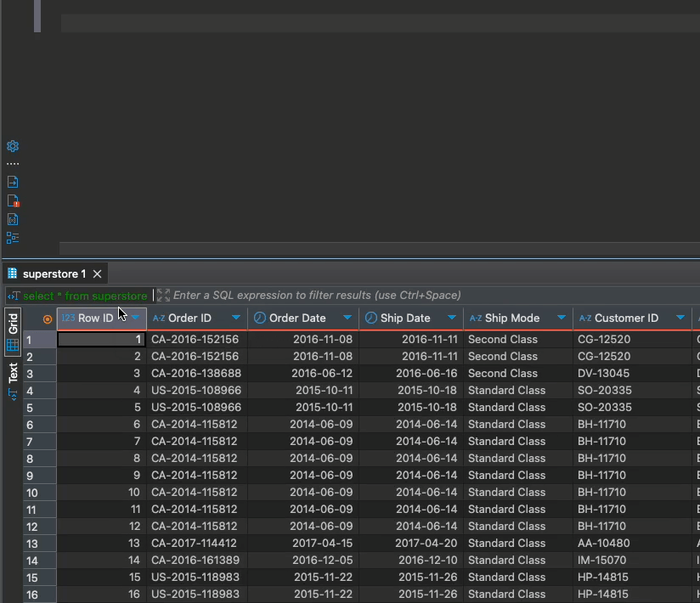Open the execution error log icon
Image resolution: width=700 pixels, height=603 pixels.
click(x=13, y=201)
